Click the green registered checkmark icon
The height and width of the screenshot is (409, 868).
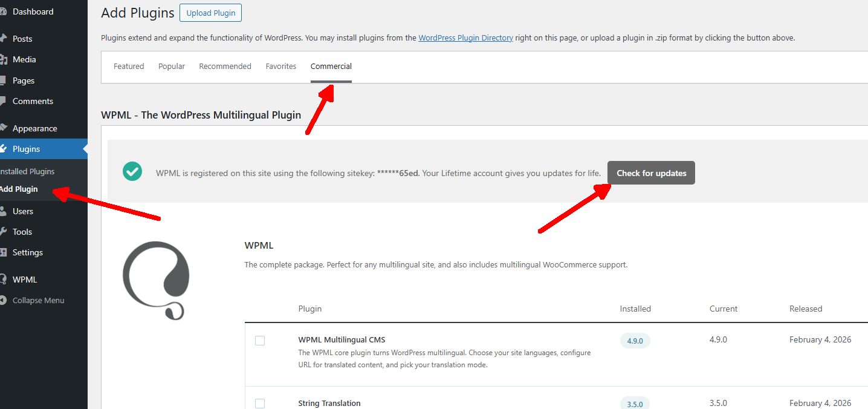pos(132,171)
